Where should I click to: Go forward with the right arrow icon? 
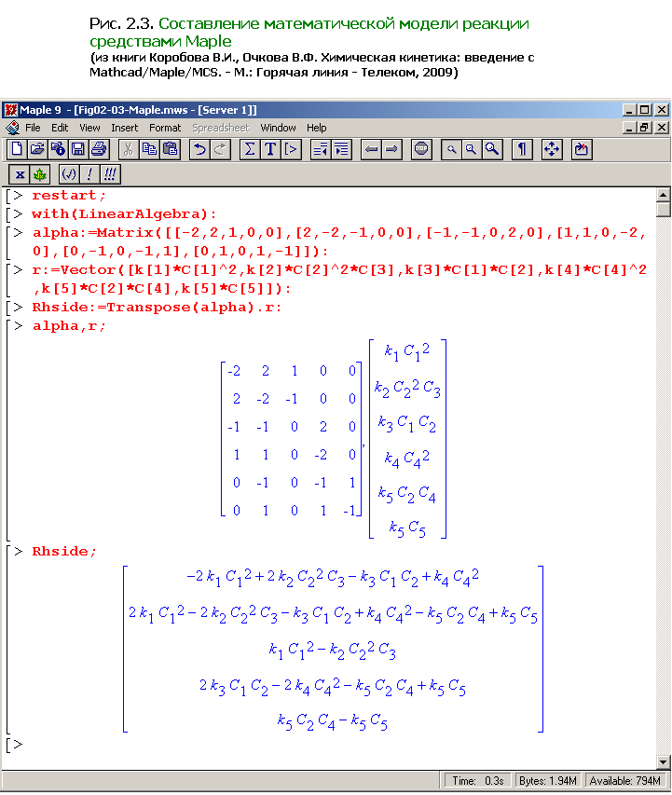point(391,149)
